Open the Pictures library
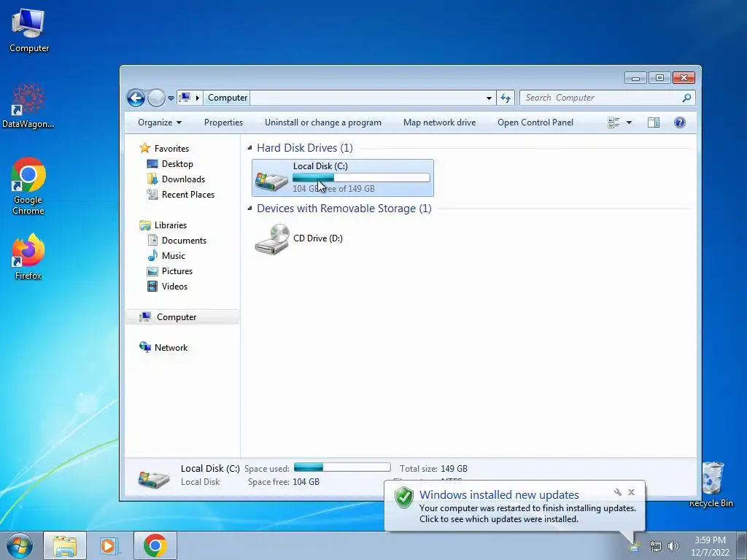Image resolution: width=747 pixels, height=560 pixels. pos(169,271)
